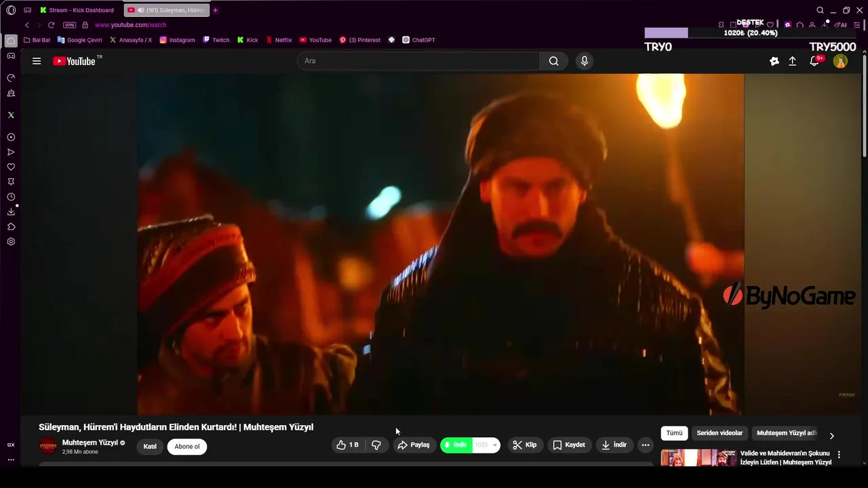The image size is (868, 488).
Task: Subscribe with the Abone ol button
Action: pyautogui.click(x=187, y=447)
